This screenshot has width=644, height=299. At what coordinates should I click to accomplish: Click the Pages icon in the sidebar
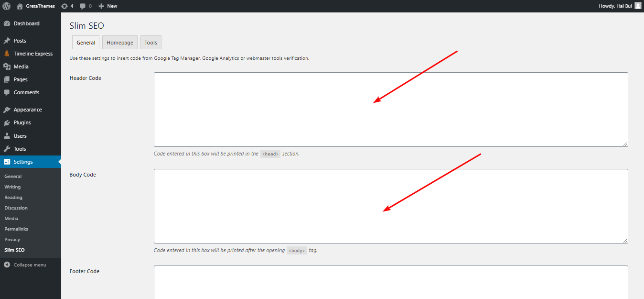[x=7, y=79]
